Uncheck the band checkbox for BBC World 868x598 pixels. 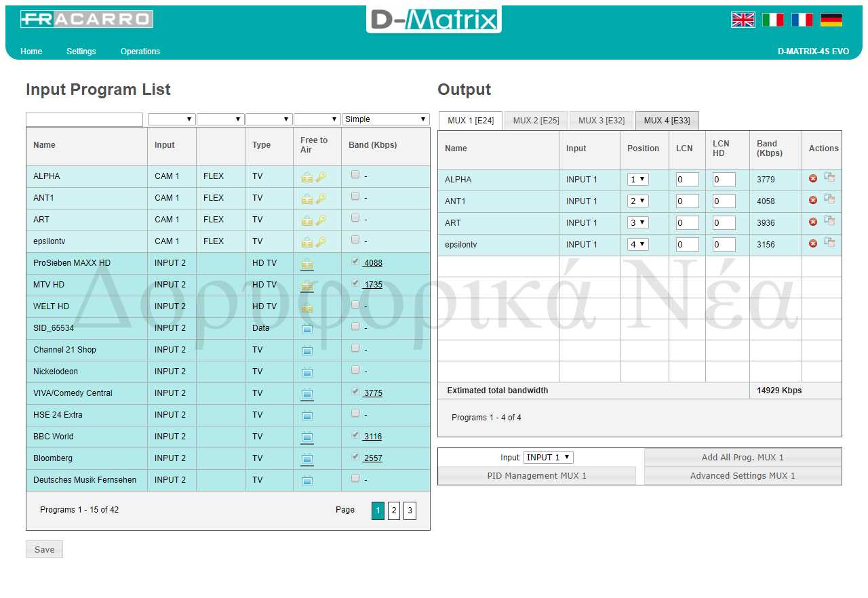coord(355,435)
